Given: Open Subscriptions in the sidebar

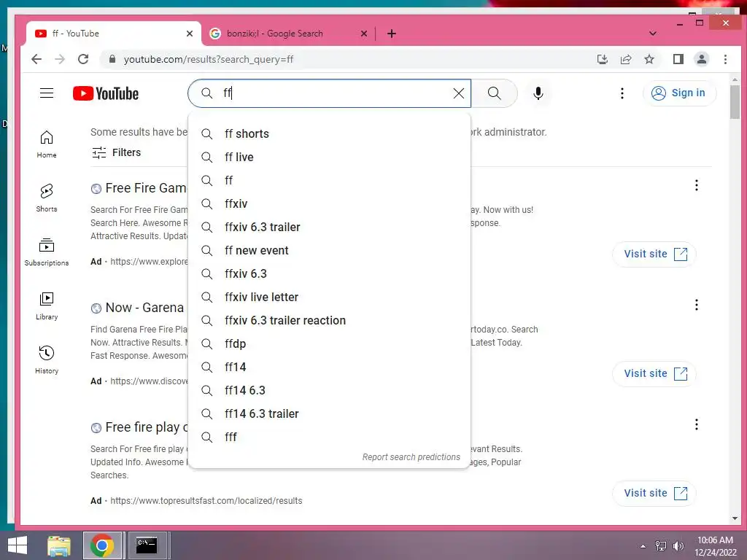Looking at the screenshot, I should coord(47,252).
